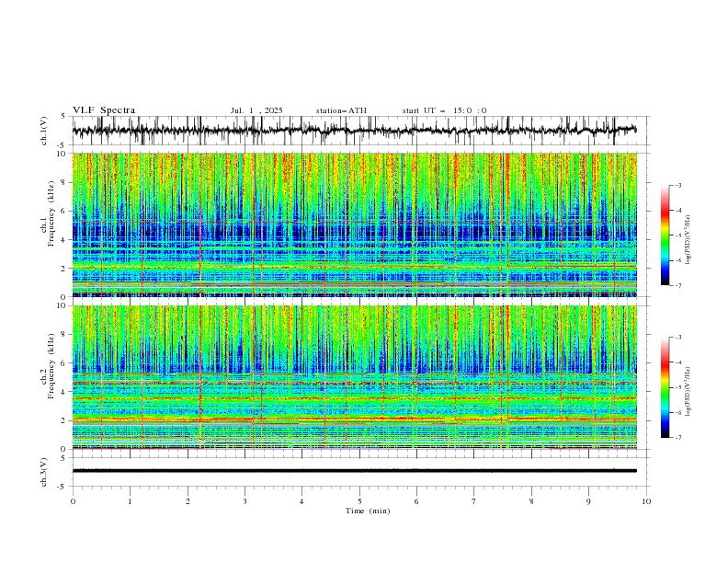Click the 'ch.1(V)' axis label

[x=44, y=131]
